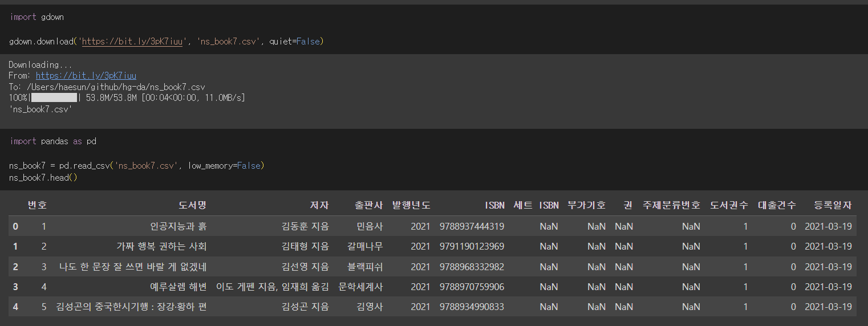Click the bold row index 0
Screen dimensions: 868x326
tap(15, 226)
